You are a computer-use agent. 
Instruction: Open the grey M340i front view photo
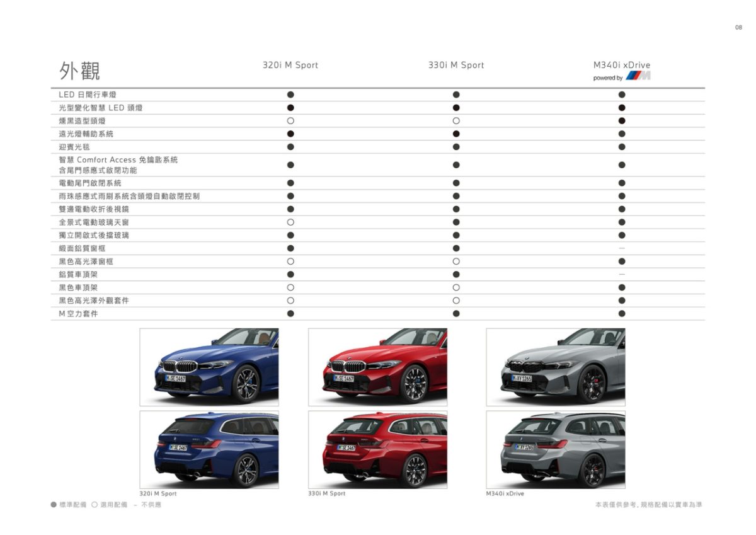(556, 367)
